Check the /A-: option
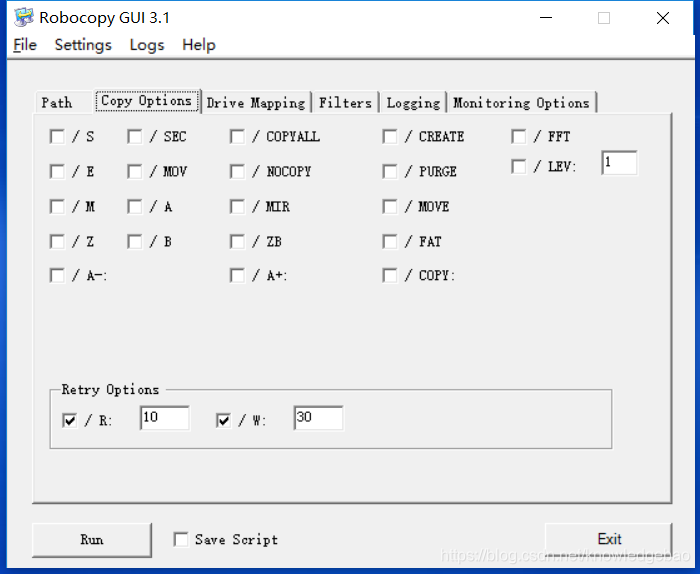The width and height of the screenshot is (700, 574). [57, 275]
